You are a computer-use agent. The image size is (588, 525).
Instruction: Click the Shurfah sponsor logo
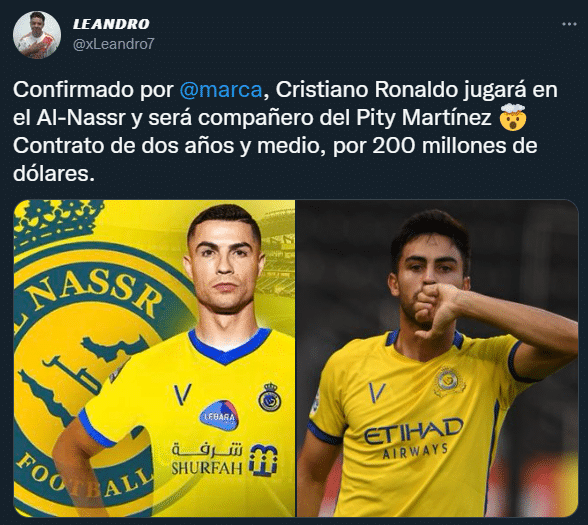224,460
